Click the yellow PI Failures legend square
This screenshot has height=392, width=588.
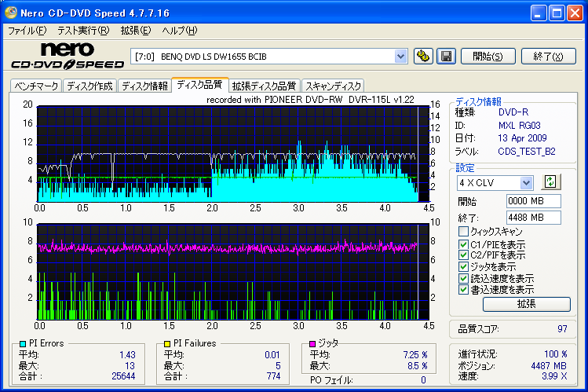[x=167, y=343]
